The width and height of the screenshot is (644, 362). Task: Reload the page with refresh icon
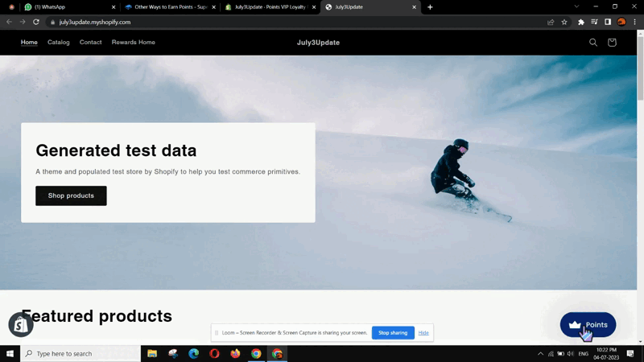pos(36,22)
